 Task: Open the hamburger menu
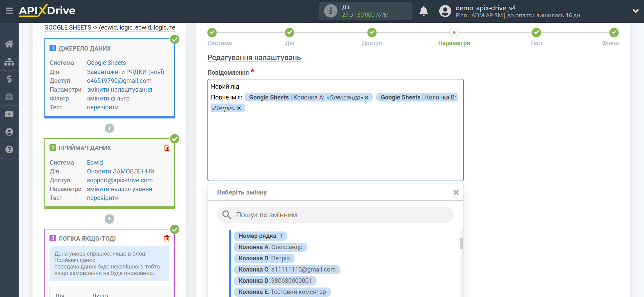coord(9,11)
